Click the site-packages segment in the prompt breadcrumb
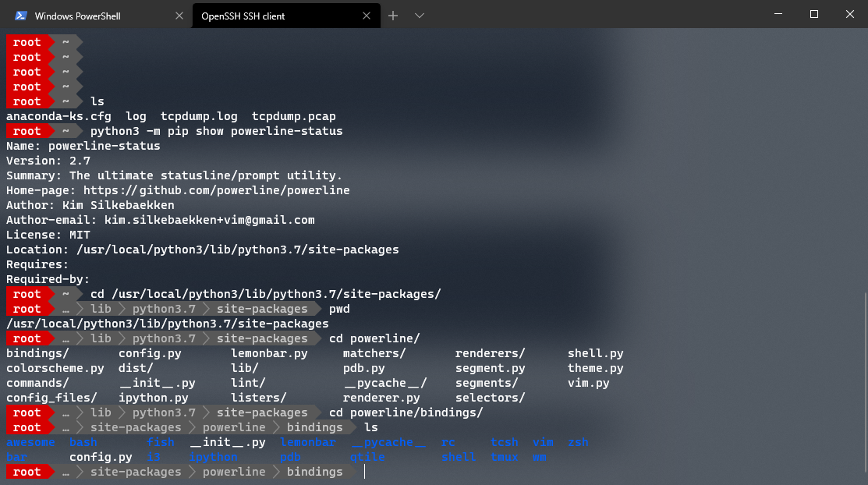Screen dimensions: 868x485 point(136,471)
